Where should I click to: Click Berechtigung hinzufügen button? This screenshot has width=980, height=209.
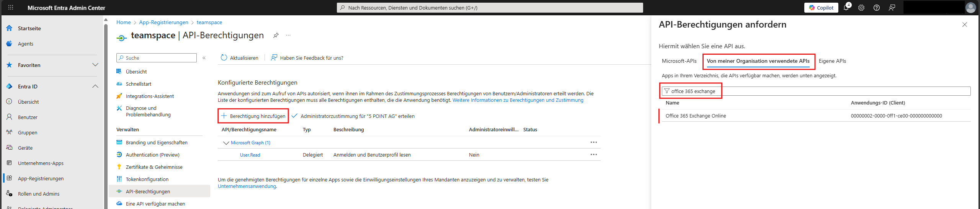pyautogui.click(x=253, y=116)
